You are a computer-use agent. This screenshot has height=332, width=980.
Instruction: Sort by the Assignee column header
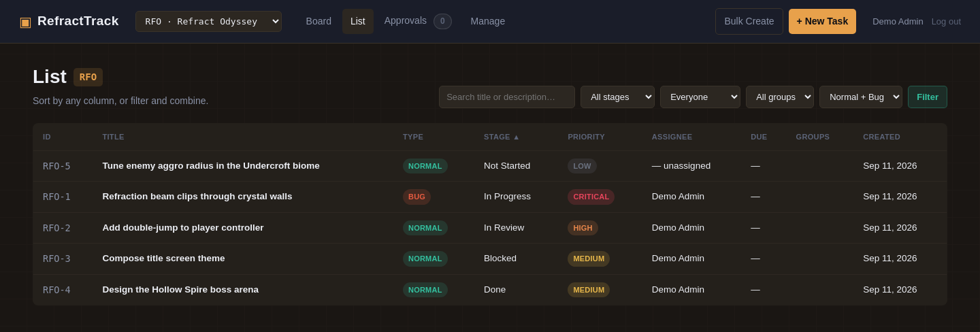pyautogui.click(x=672, y=137)
